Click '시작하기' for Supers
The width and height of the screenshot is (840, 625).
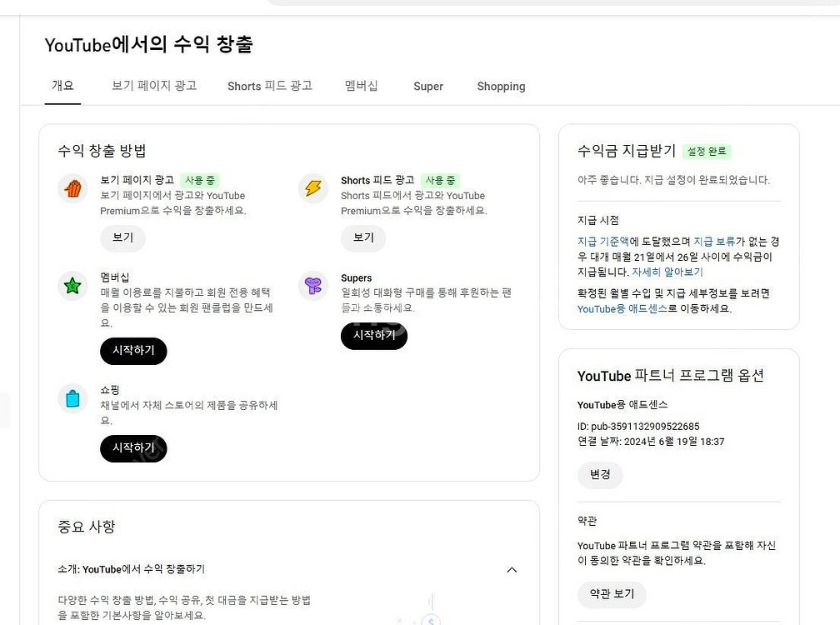[374, 335]
